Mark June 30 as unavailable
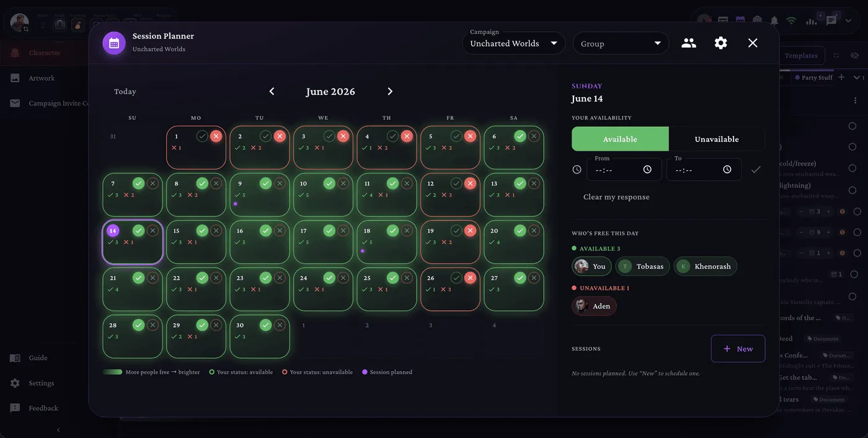This screenshot has width=868, height=438. (280, 325)
